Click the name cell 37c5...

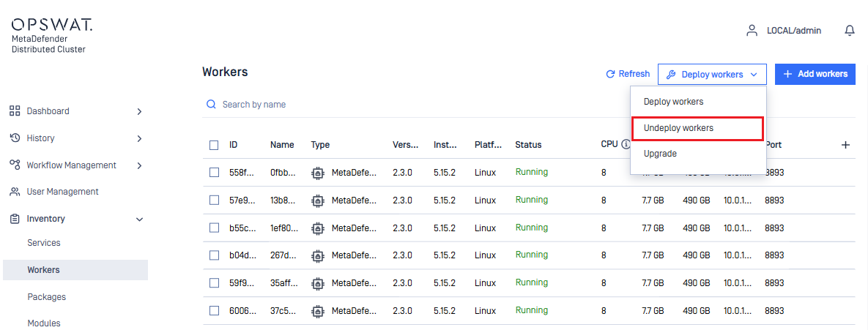(284, 311)
